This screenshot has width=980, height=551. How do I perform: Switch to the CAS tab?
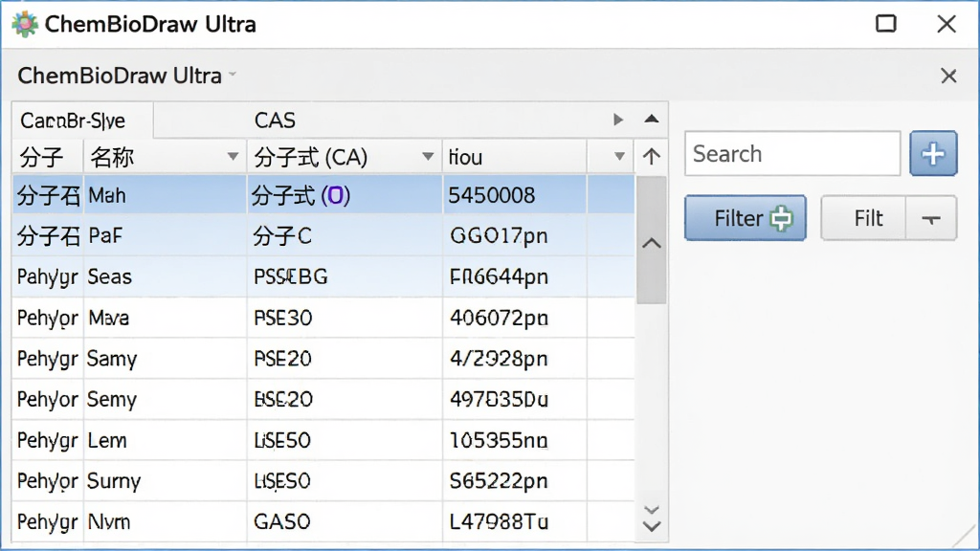point(275,120)
